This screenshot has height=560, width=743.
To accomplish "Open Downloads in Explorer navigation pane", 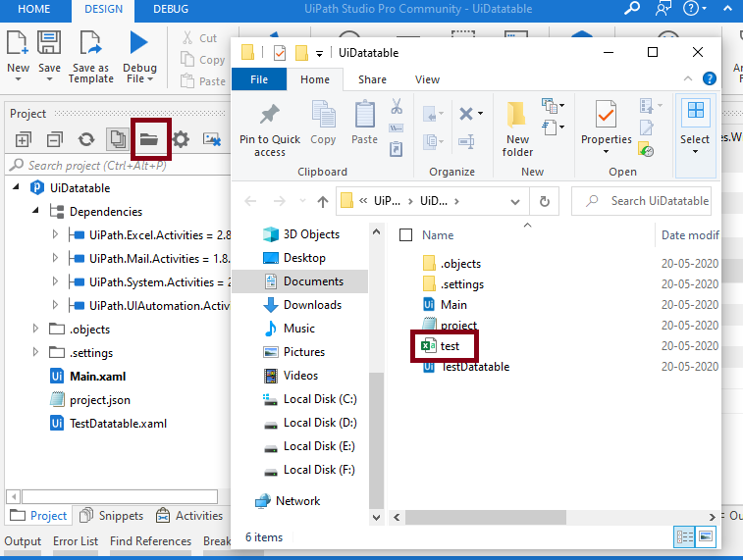I will pyautogui.click(x=312, y=305).
